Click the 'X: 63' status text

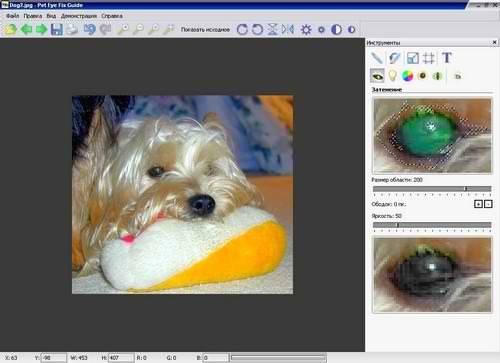[11, 358]
